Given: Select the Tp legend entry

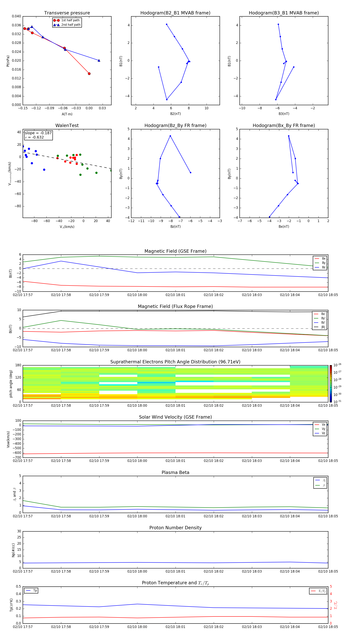Looking at the screenshot, I should point(31,591).
